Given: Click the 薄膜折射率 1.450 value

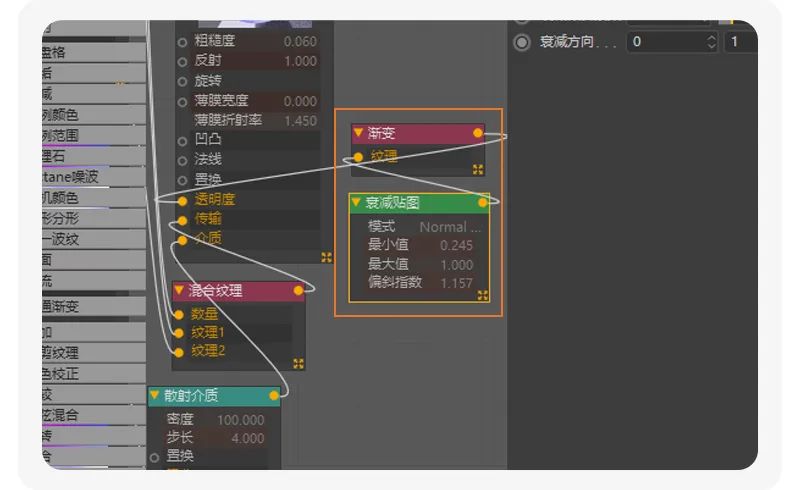Looking at the screenshot, I should click(300, 121).
